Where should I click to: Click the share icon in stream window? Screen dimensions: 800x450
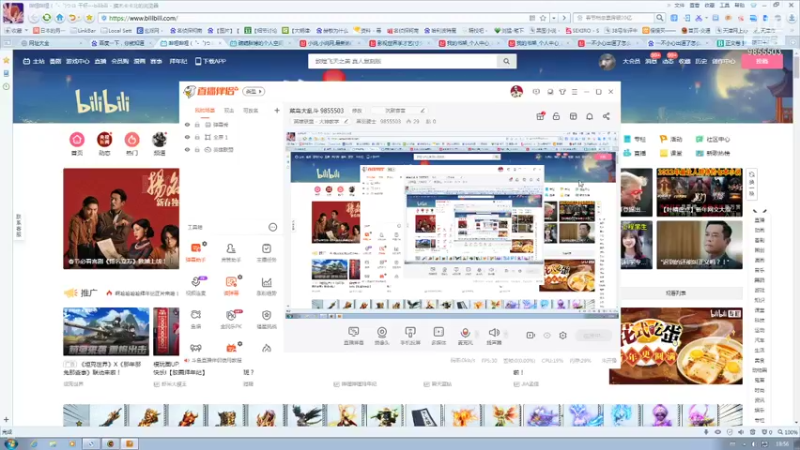click(606, 116)
